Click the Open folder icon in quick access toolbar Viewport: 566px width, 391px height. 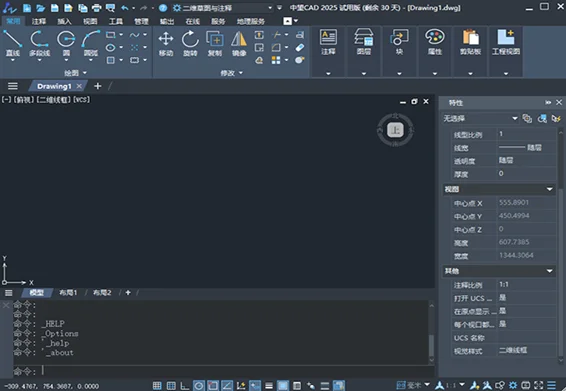40,8
